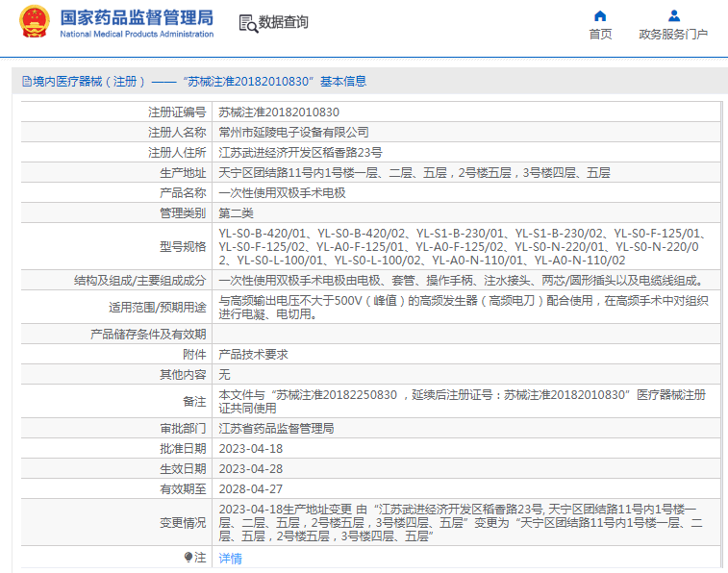Open the 详情 link
The height and width of the screenshot is (573, 728).
230,558
